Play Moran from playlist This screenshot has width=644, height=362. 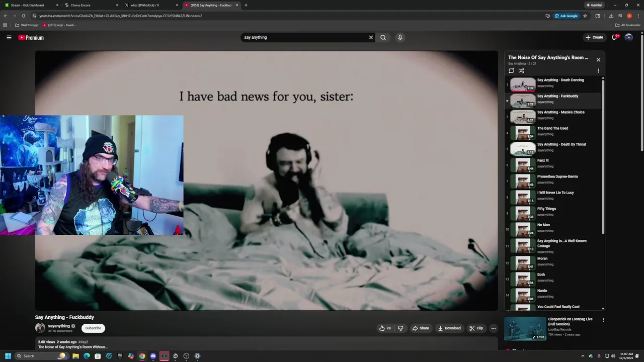553,263
